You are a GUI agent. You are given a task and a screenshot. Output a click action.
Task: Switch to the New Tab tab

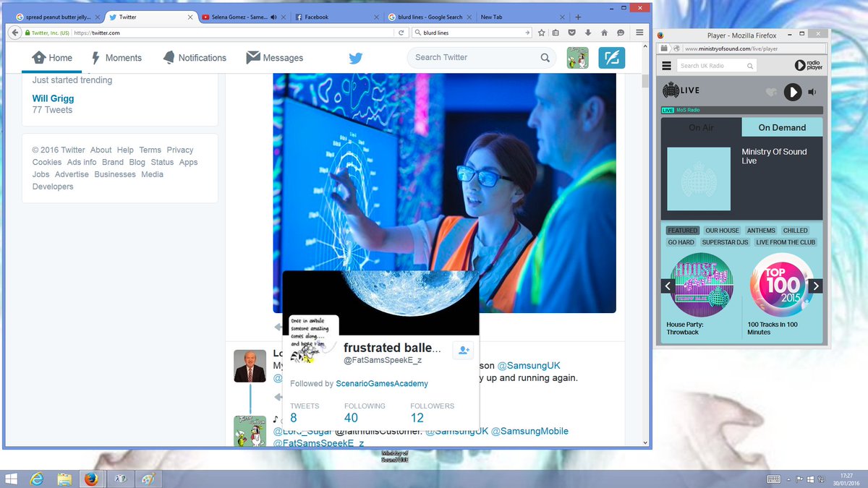[521, 17]
